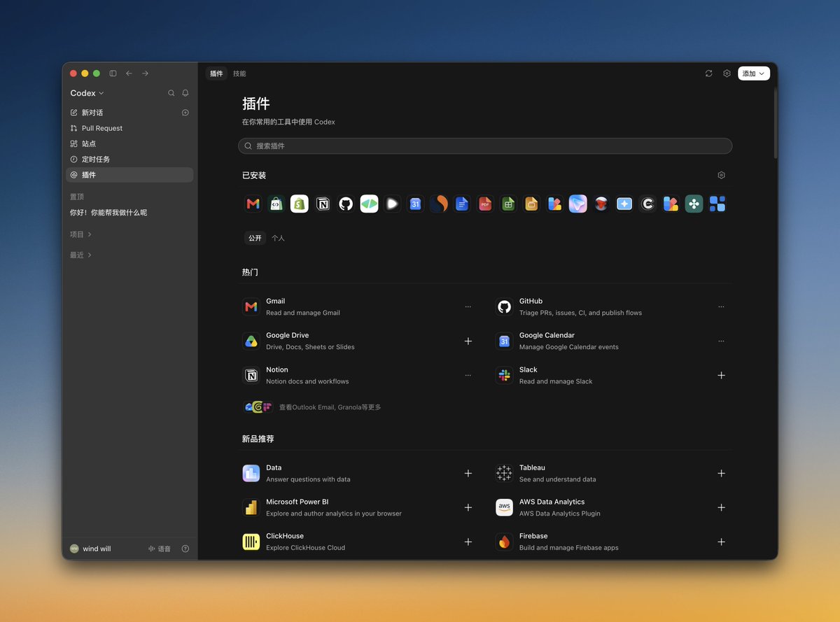Click the chat bubble icon beside 新对话
Viewport: 840px width, 622px height.
point(185,113)
